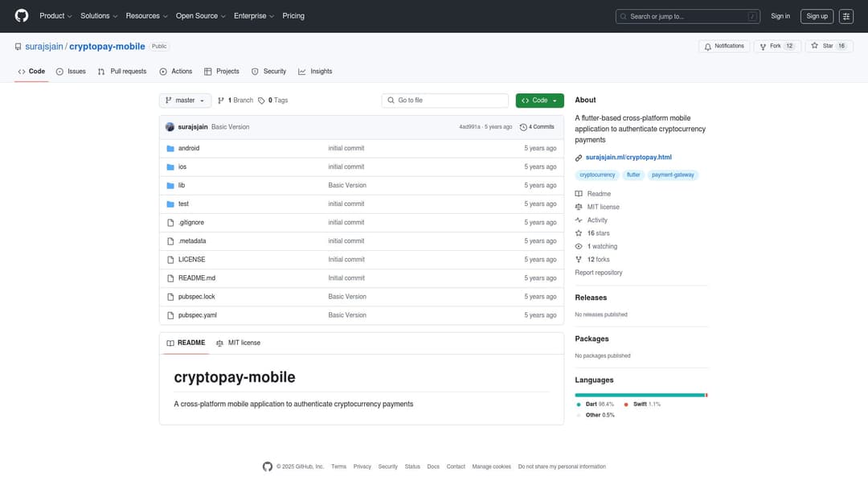The width and height of the screenshot is (868, 489).
Task: Fork the repository with Fork button
Action: coord(777,47)
